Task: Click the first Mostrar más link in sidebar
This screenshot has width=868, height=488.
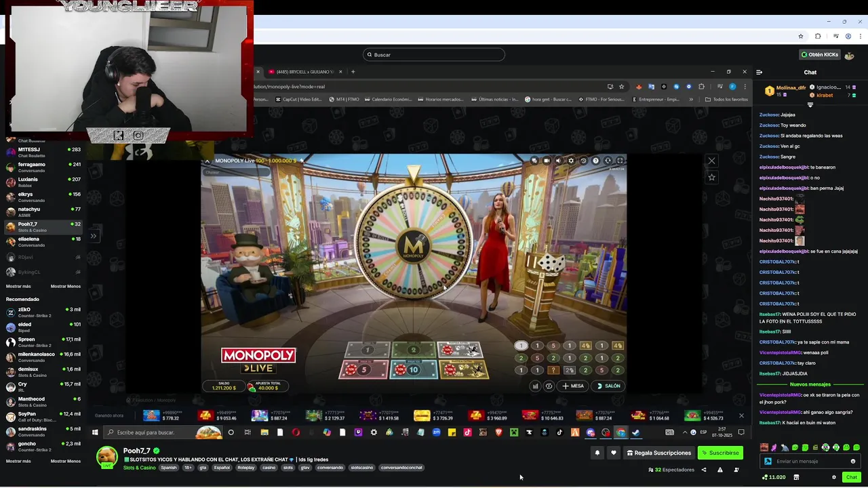Action: coord(18,286)
